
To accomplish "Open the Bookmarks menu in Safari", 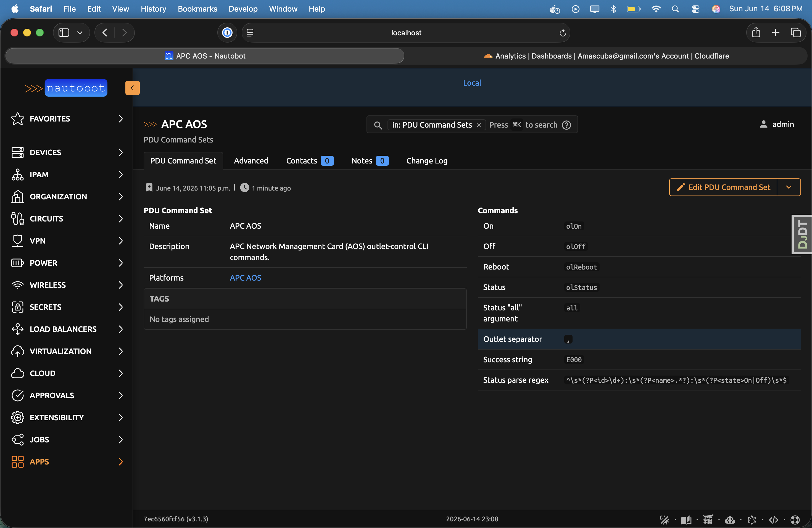I will 197,9.
